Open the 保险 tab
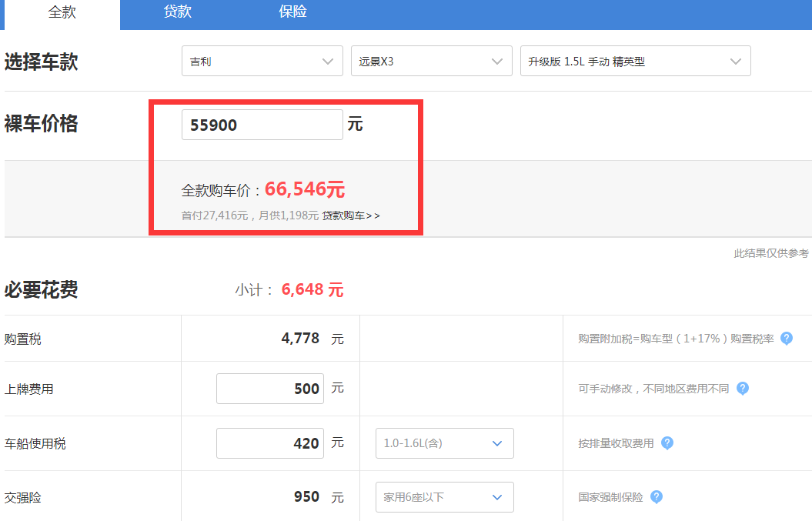The image size is (812, 521). [292, 12]
